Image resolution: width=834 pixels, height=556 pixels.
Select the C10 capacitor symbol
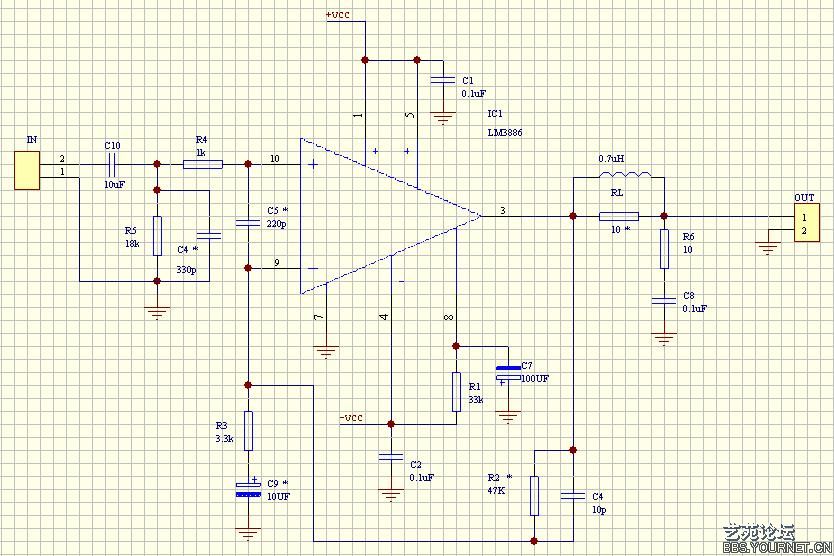point(112,164)
